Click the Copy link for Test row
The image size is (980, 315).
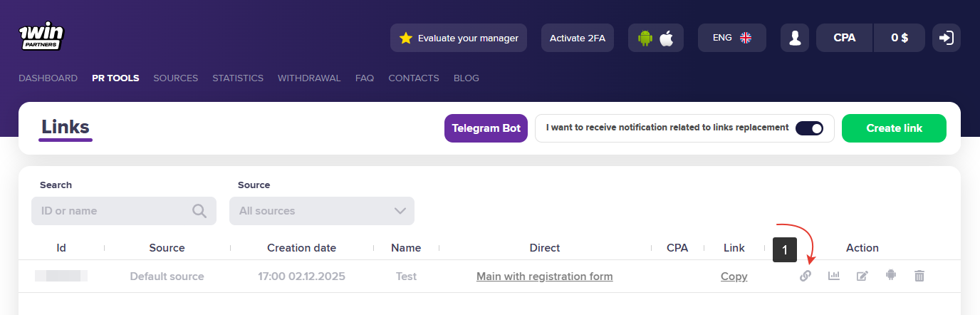(734, 277)
